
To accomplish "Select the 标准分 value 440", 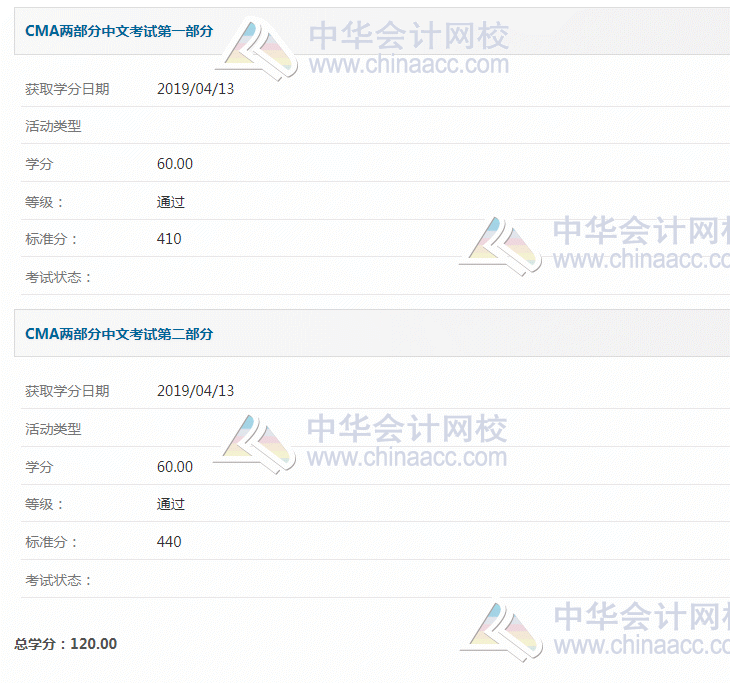I will click(169, 541).
